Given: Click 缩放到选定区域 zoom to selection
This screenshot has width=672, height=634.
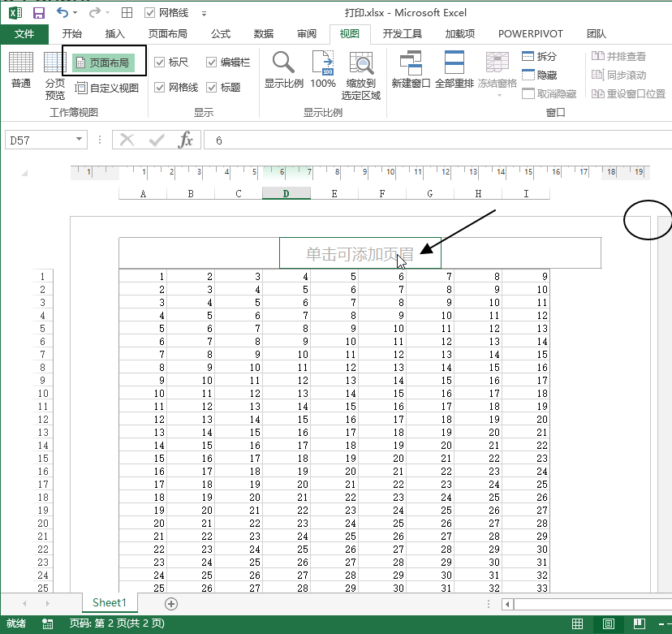Looking at the screenshot, I should coord(361,75).
